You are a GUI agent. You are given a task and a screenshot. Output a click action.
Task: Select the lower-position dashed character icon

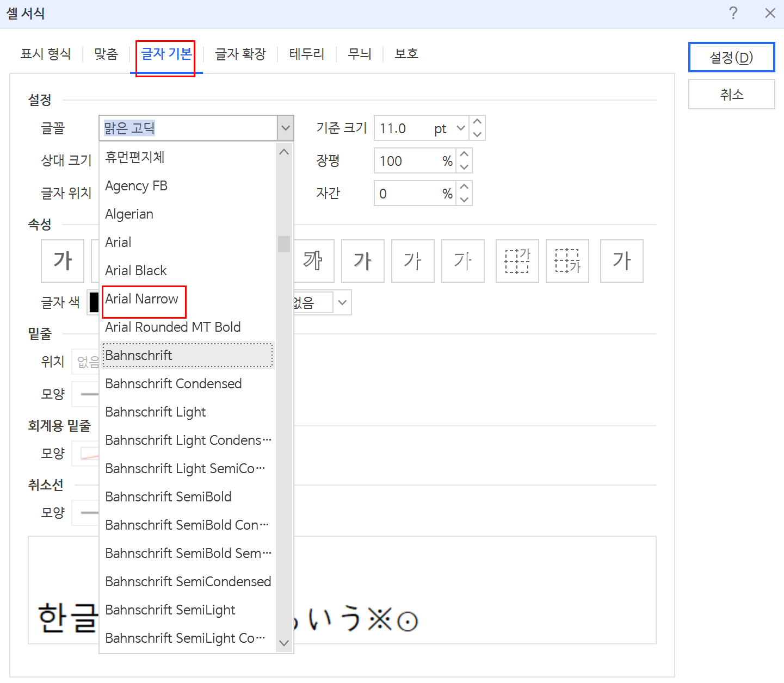pos(567,261)
